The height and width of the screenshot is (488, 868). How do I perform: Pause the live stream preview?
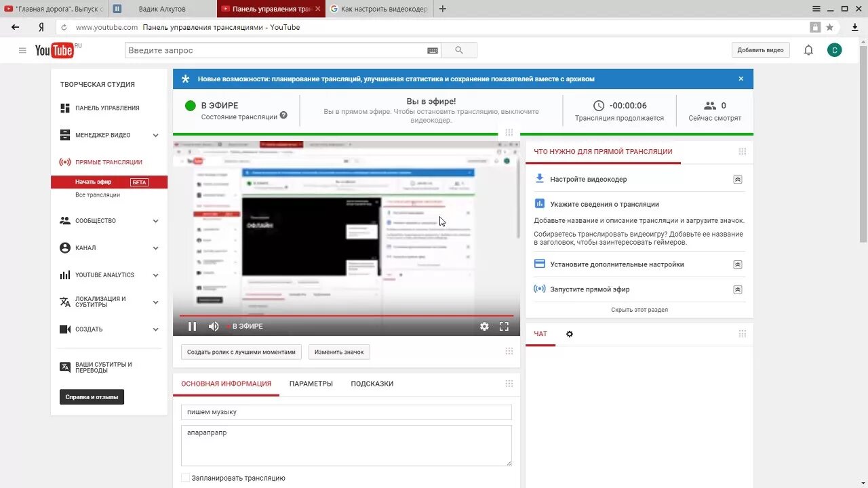tap(192, 326)
